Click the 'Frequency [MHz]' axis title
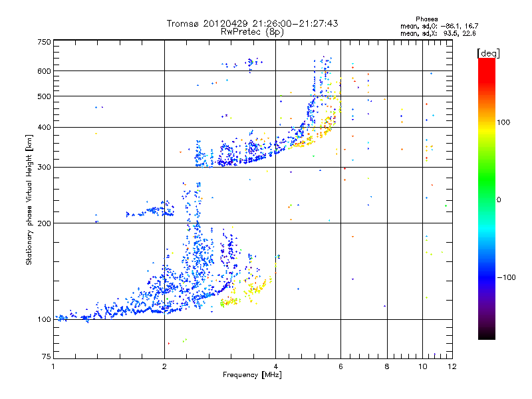The image size is (532, 399). [252, 375]
